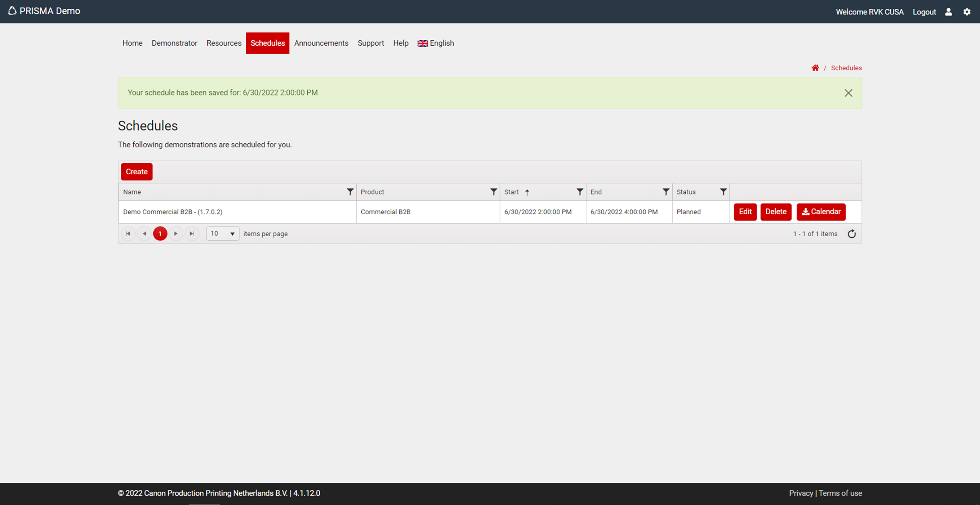Click the Create button
Image resolution: width=980 pixels, height=505 pixels.
pos(137,172)
